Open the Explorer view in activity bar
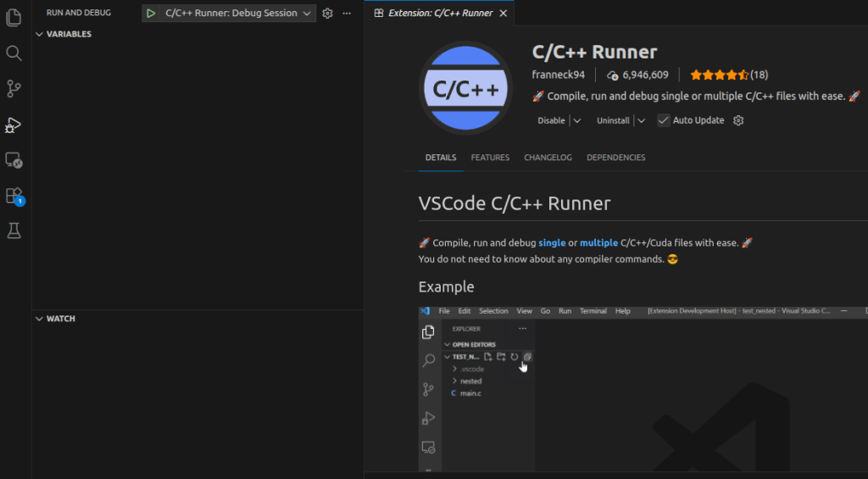 tap(14, 17)
